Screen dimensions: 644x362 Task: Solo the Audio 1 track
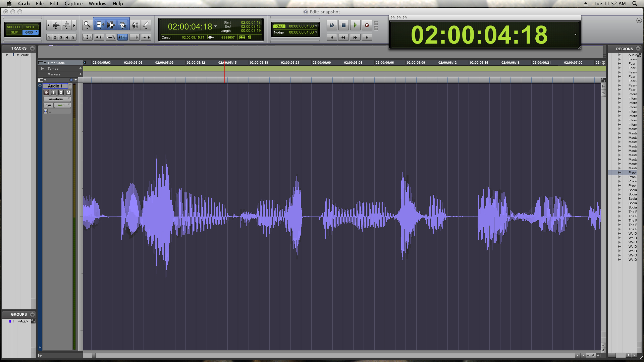61,93
